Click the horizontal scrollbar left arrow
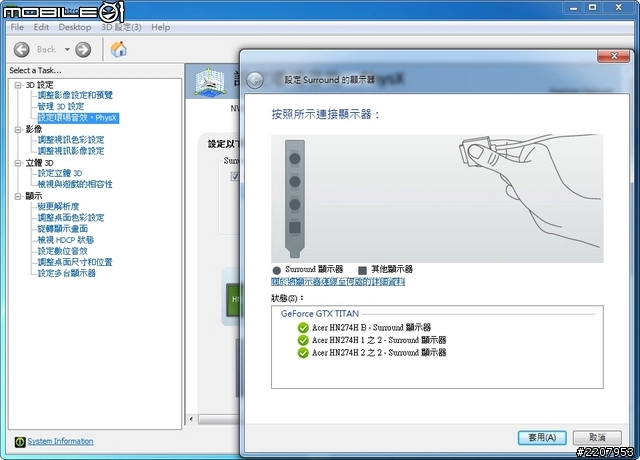 191,419
